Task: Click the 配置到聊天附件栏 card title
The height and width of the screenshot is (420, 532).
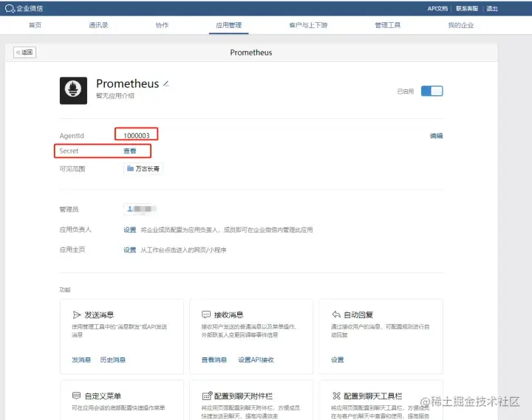Action: (243, 396)
